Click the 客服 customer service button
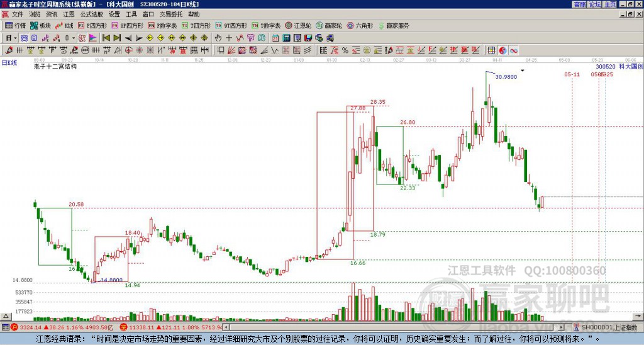Screen dimensions: 644x345 tap(579, 4)
